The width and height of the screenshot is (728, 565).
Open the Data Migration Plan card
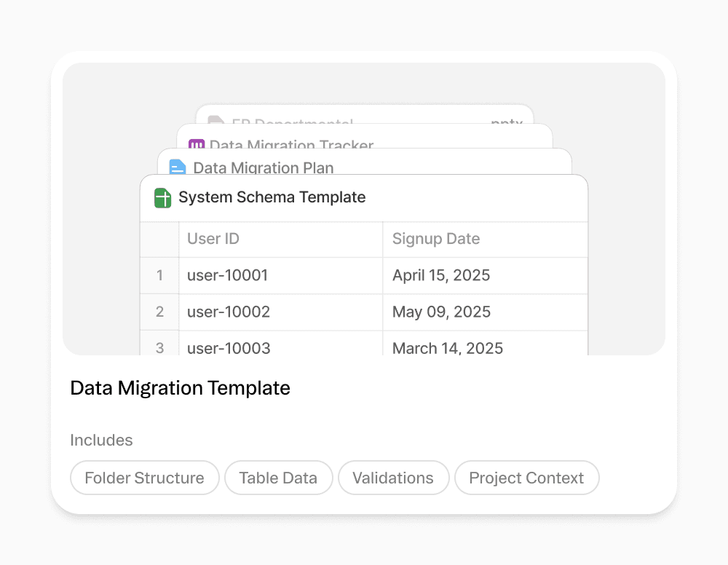pos(264,167)
